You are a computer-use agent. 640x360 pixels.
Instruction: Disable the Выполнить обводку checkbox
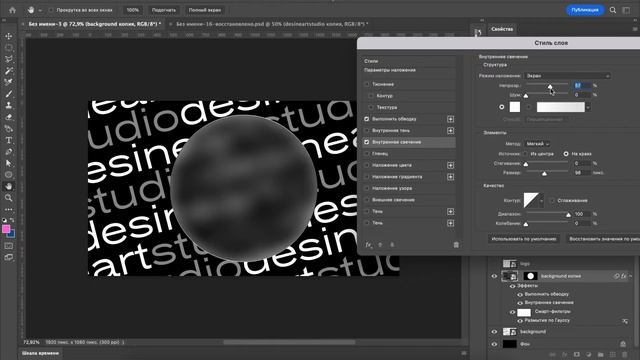[x=367, y=119]
